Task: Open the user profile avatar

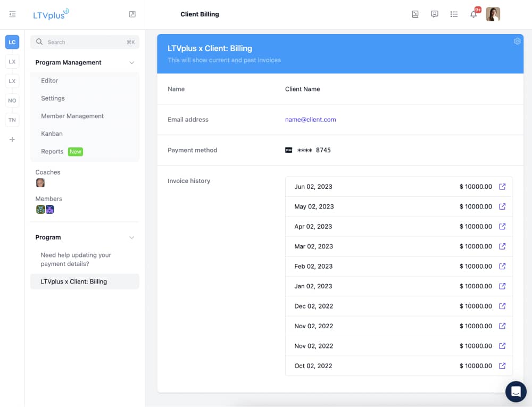Action: coord(493,14)
